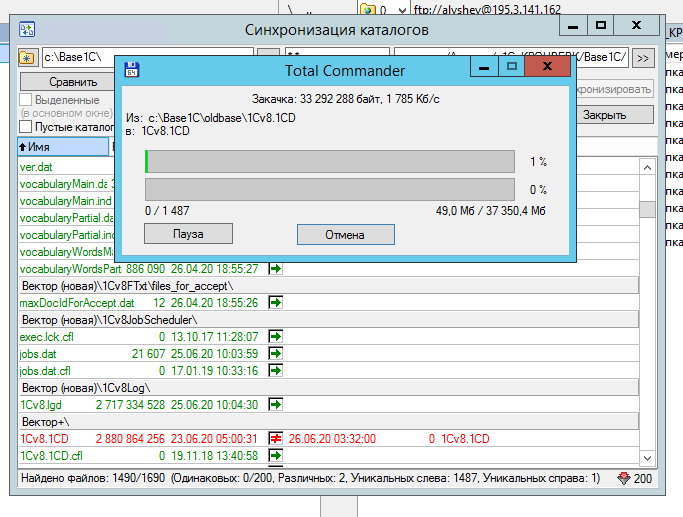Click size 2 880 864 256 value

tap(130, 439)
